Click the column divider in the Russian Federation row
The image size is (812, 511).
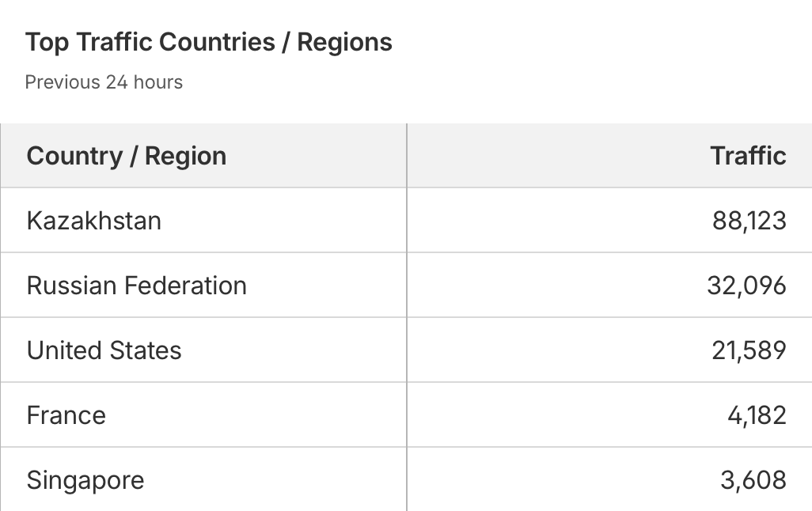407,286
